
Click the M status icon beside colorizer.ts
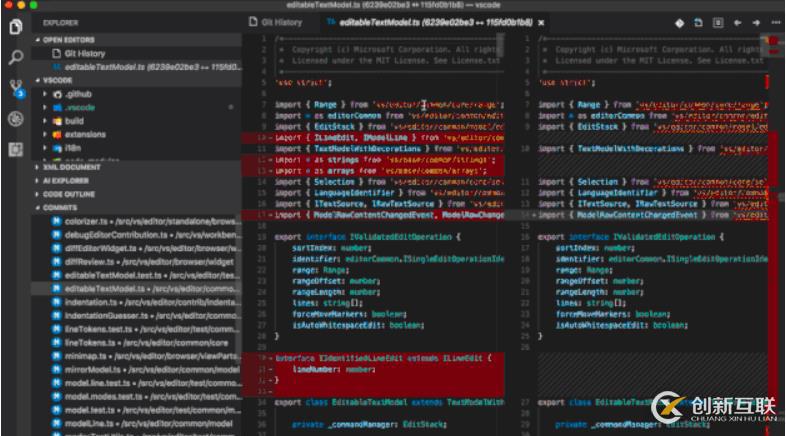(57, 221)
